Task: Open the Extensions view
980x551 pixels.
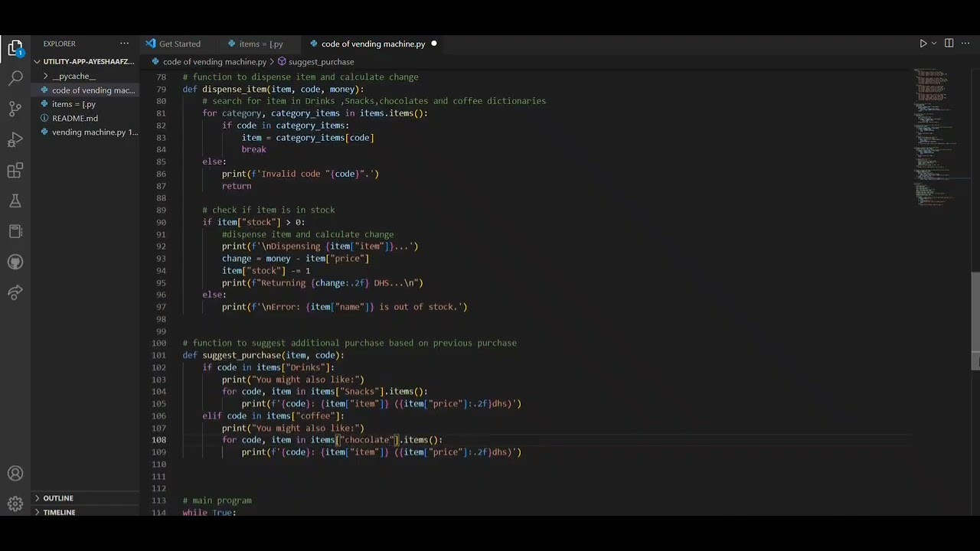Action: tap(15, 170)
